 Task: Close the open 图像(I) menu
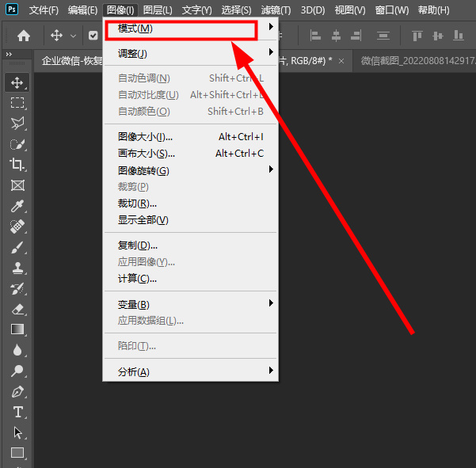pyautogui.click(x=120, y=10)
